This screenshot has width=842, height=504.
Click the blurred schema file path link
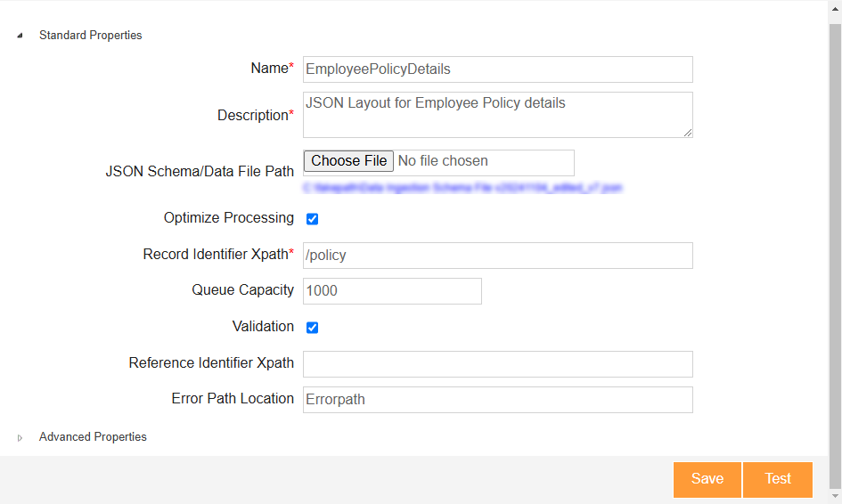coord(462,188)
